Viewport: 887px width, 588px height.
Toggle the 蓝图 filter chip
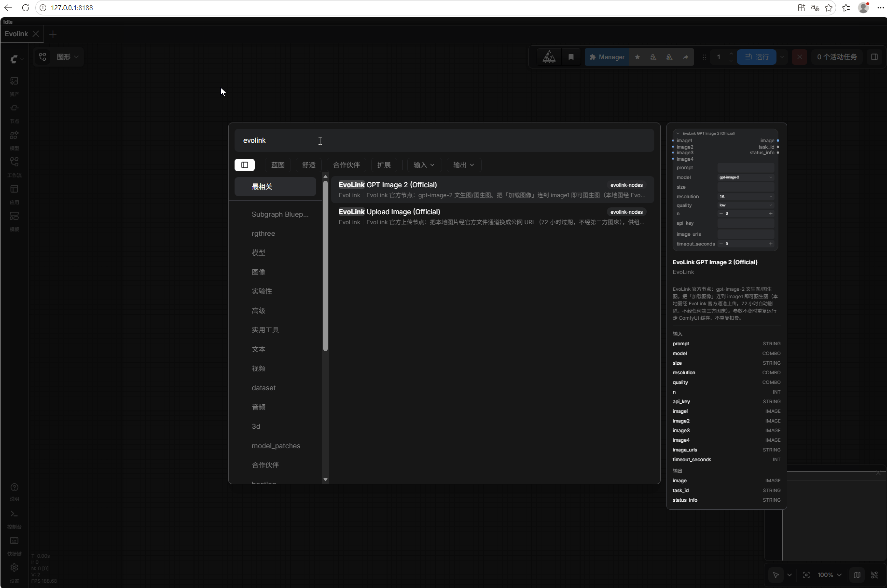point(278,165)
